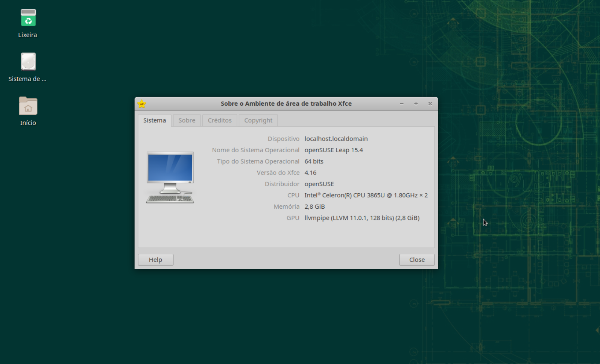Click the Distribuidor value 'openSUSE'
Image resolution: width=600 pixels, height=364 pixels.
[319, 184]
